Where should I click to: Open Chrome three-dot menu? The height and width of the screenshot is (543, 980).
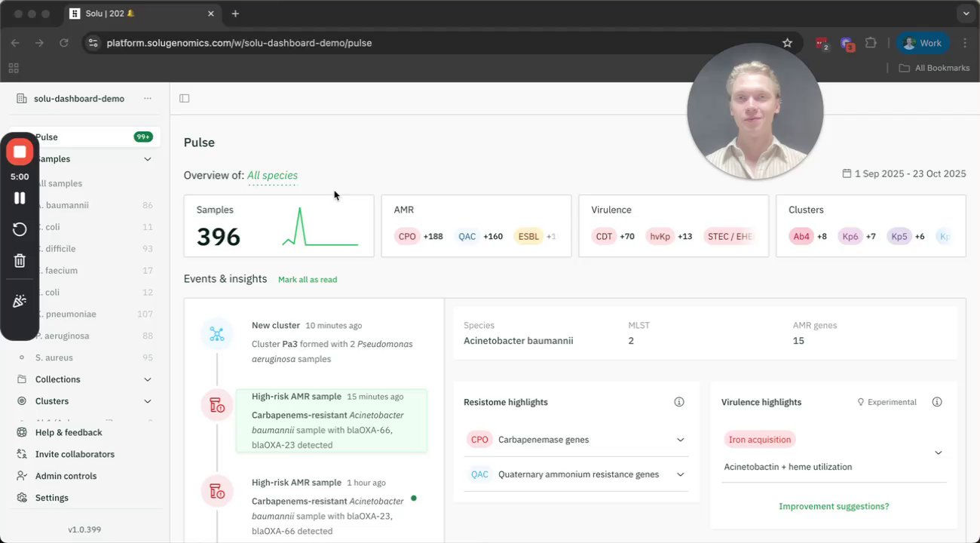click(965, 43)
